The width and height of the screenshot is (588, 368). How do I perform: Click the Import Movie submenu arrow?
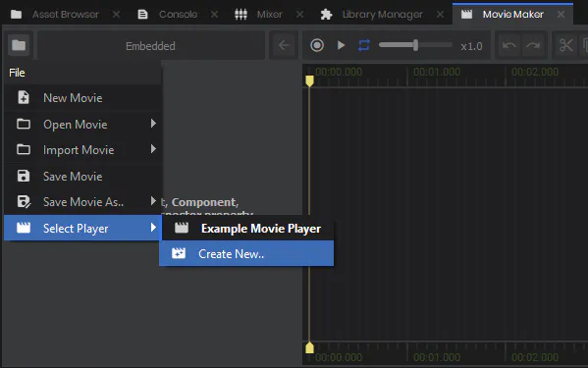tap(153, 149)
